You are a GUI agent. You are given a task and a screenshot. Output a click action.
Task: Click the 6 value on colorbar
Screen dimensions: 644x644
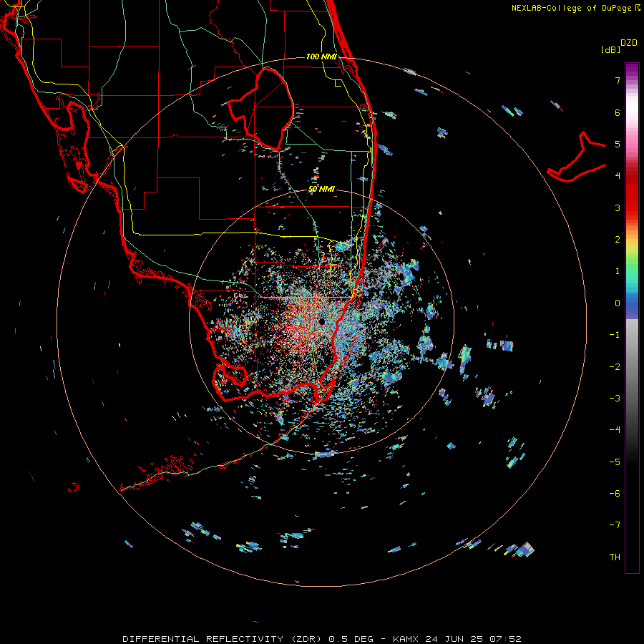[x=618, y=112]
